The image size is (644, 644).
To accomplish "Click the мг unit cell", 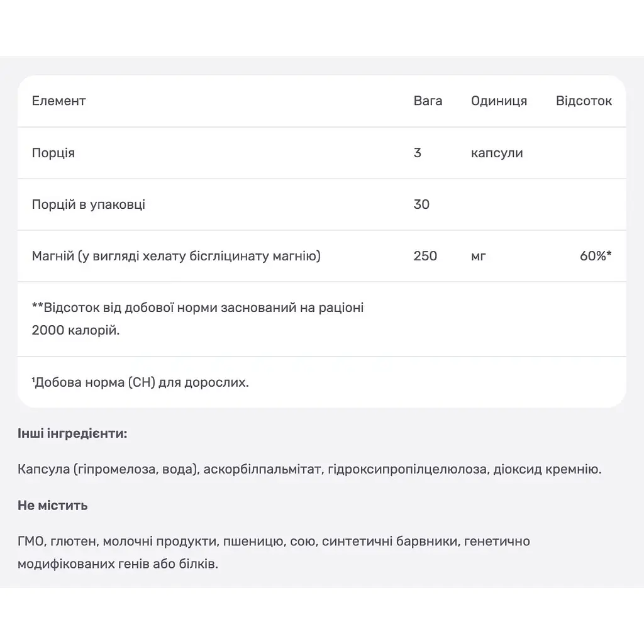I will (478, 257).
